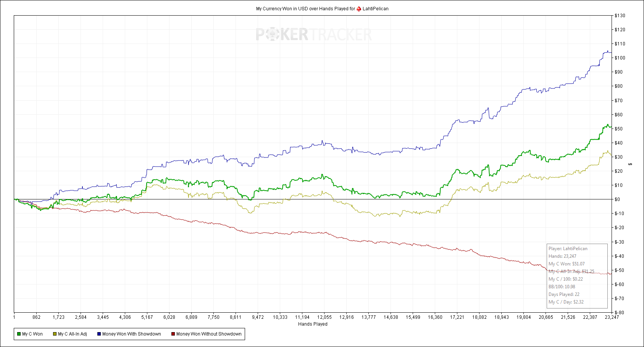Select the 'Money Won With Showdown' legend label
The height and width of the screenshot is (347, 644).
[x=132, y=334]
